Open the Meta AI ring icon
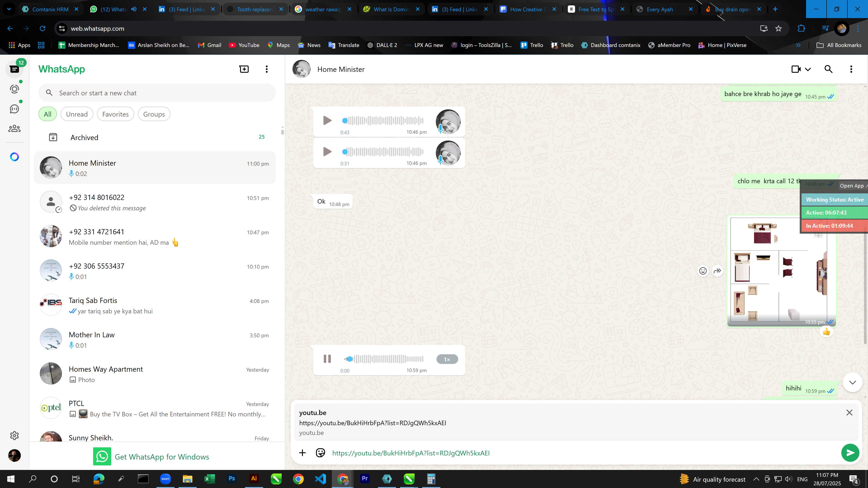This screenshot has height=488, width=868. point(14,157)
